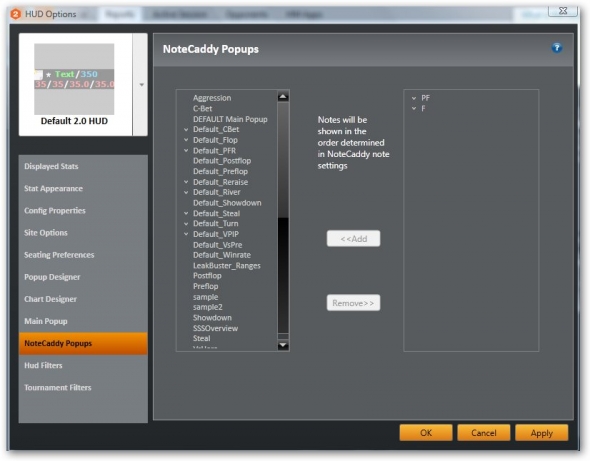Select LeakBuster_Ranges entry
Viewport: 590px width, 461px height.
click(x=227, y=265)
